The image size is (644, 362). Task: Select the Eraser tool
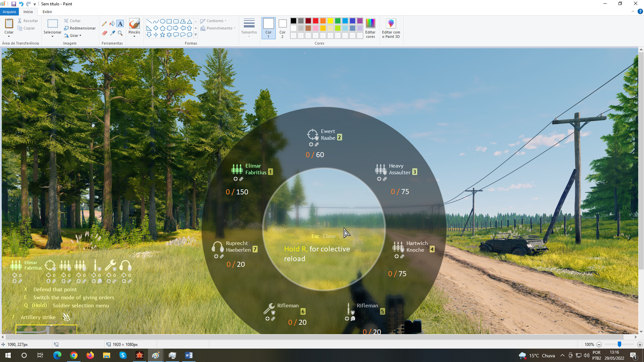pos(104,33)
